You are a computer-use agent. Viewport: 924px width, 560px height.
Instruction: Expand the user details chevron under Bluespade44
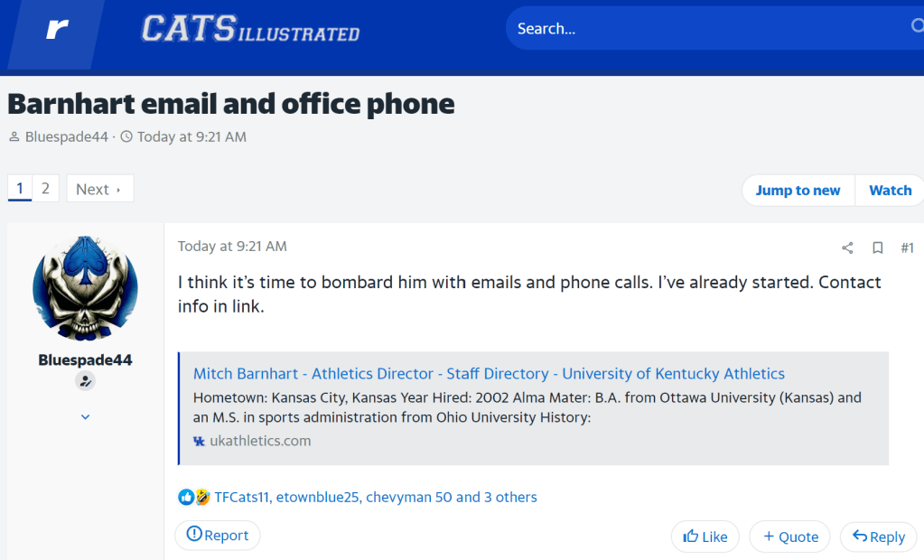(x=85, y=417)
